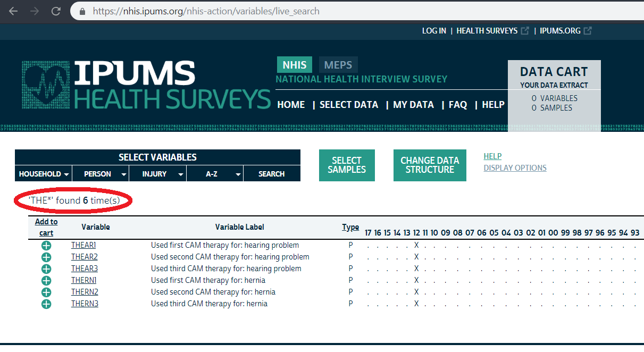Add THEAR1 to the data cart
This screenshot has width=644, height=352.
pos(46,245)
